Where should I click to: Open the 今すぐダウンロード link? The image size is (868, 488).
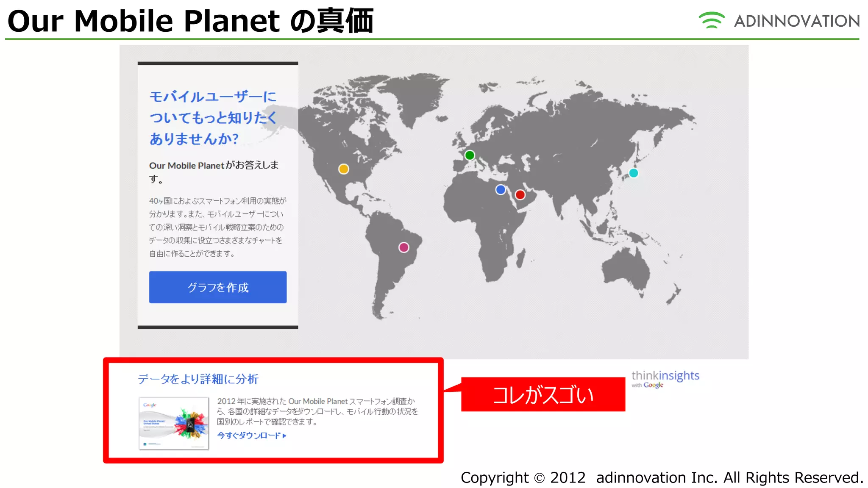click(x=252, y=435)
